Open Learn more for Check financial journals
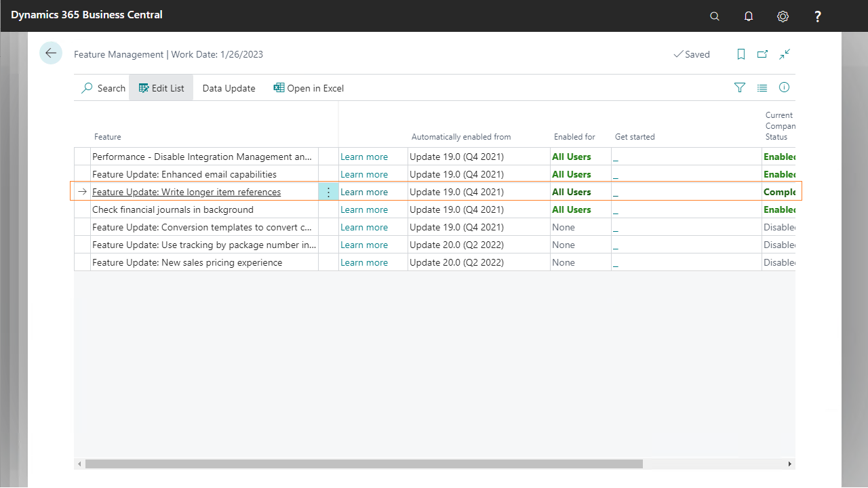The image size is (868, 488). 364,209
